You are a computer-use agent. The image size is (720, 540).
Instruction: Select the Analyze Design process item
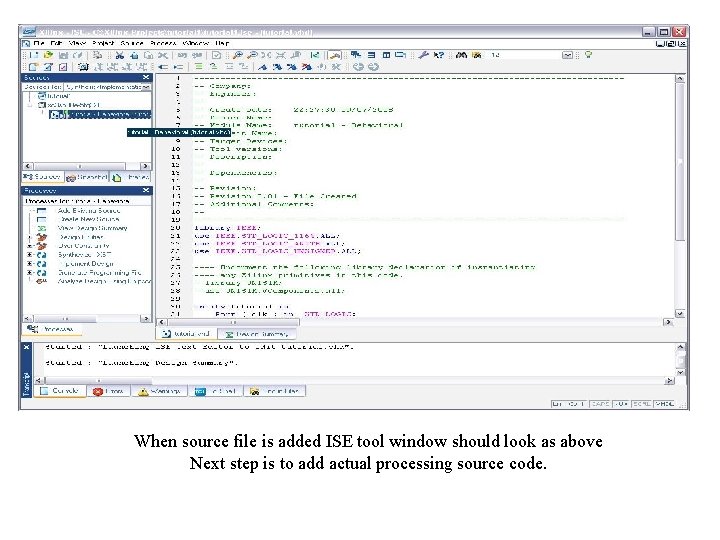click(104, 281)
